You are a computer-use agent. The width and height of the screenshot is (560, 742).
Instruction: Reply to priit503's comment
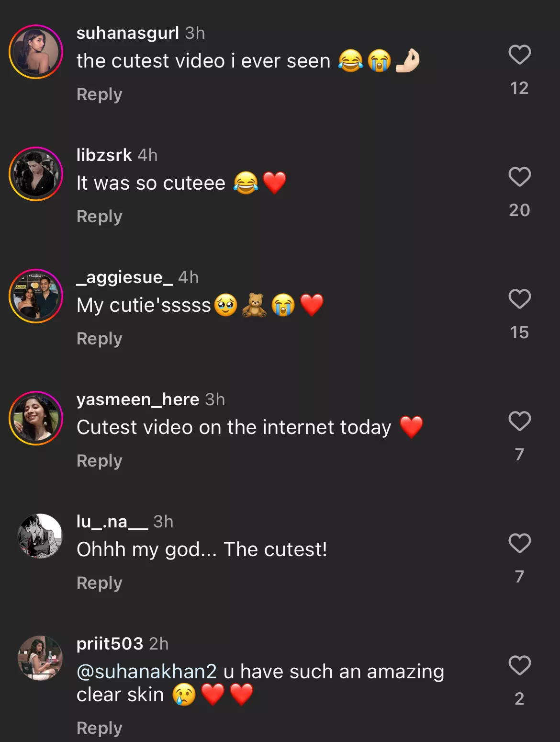click(100, 728)
